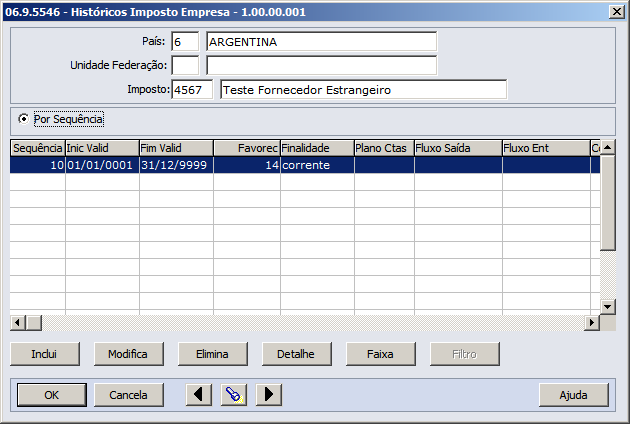Close the Históricos Imposto Empresa window
This screenshot has height=424, width=630.
(x=616, y=12)
